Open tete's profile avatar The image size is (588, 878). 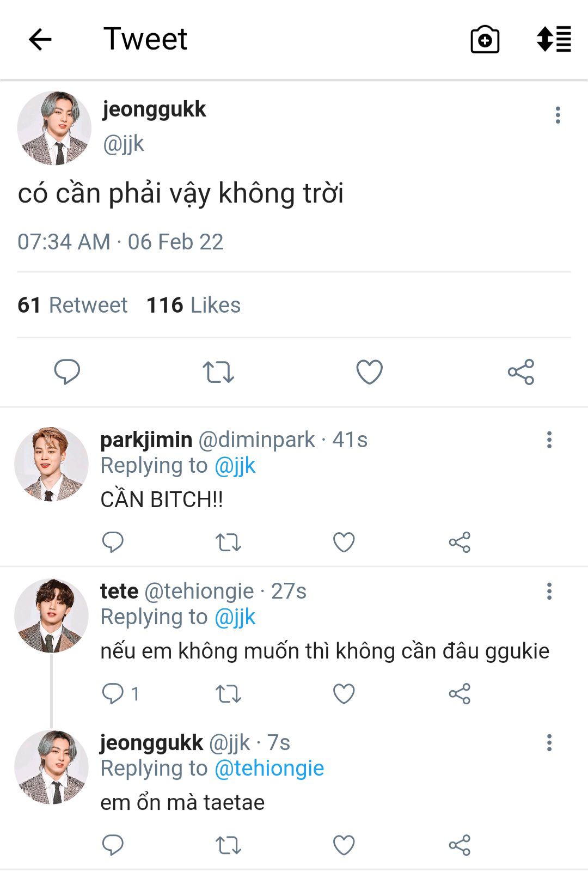[51, 615]
